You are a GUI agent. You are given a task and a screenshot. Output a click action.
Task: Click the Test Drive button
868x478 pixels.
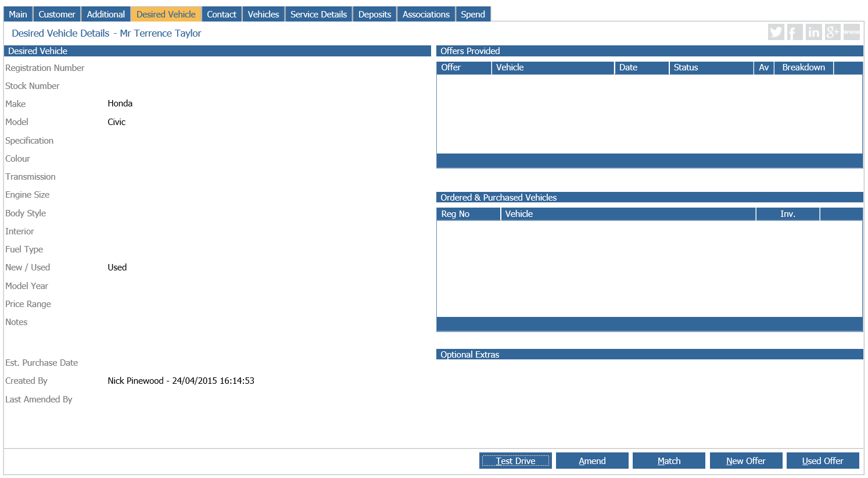click(x=515, y=461)
